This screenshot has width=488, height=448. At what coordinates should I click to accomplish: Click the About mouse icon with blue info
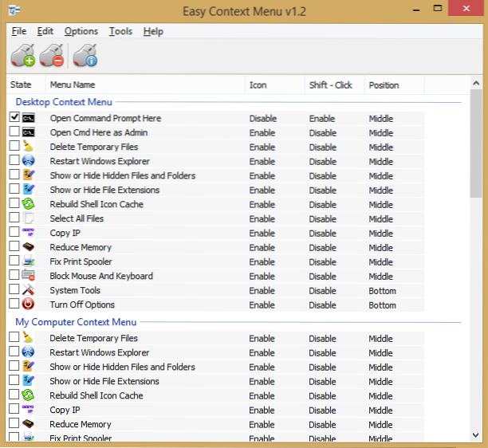[85, 55]
